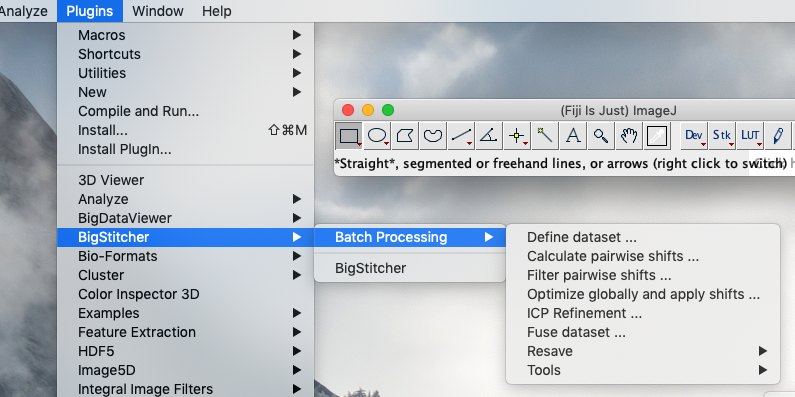
Task: Expand the Tools submenu
Action: pos(643,370)
